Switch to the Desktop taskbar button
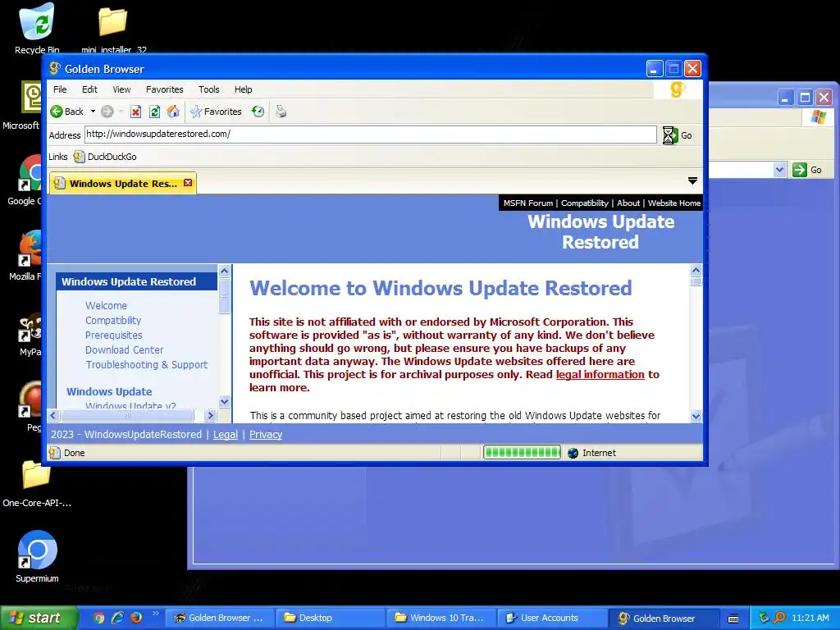Screen dimensions: 840x630 click(x=330, y=619)
